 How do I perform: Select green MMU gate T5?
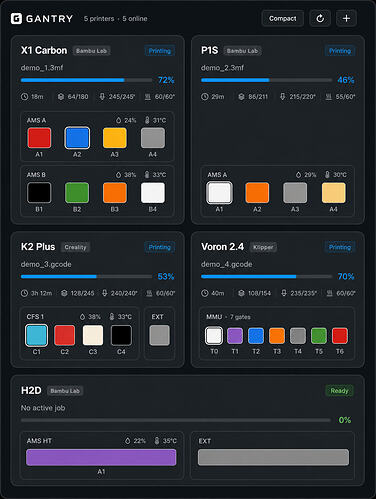click(x=319, y=335)
